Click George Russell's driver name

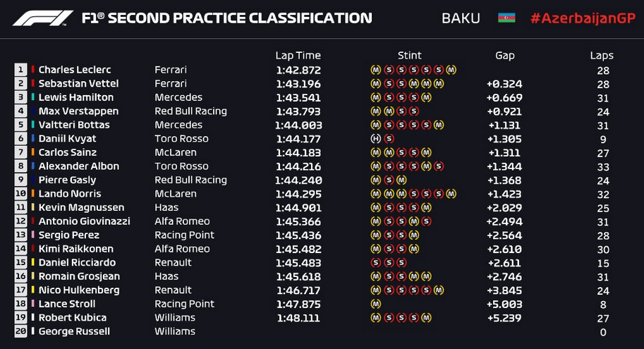(74, 331)
